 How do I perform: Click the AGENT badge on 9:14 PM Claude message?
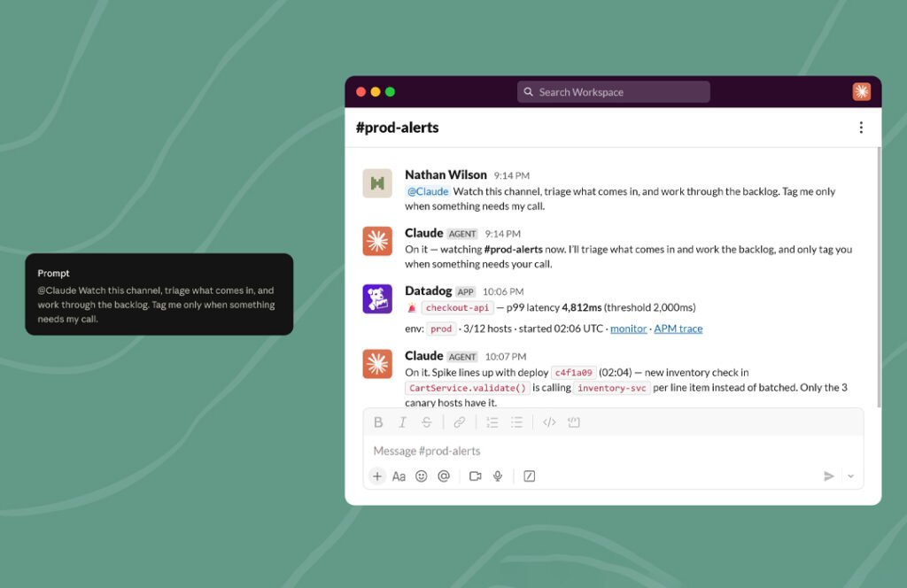pyautogui.click(x=462, y=234)
